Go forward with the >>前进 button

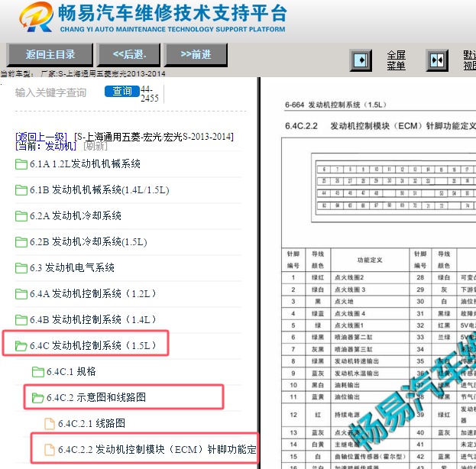[x=196, y=55]
